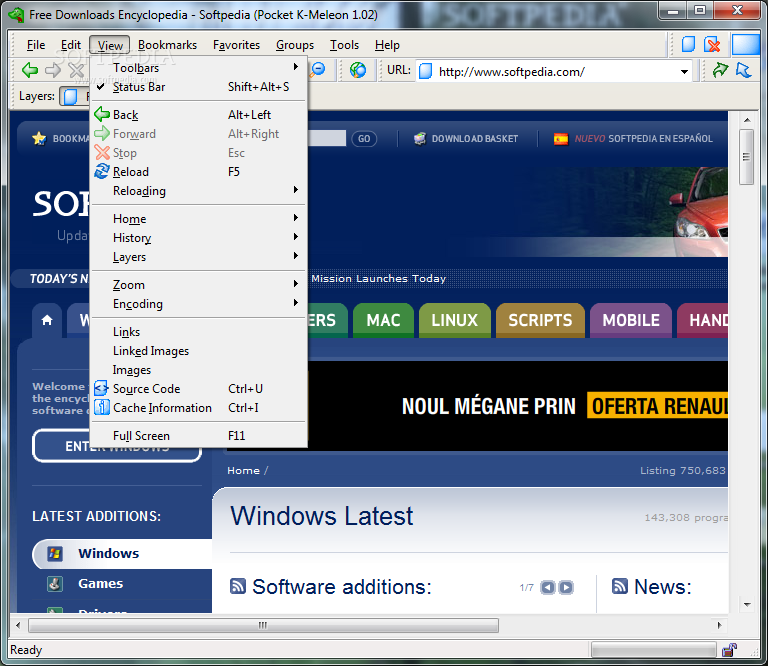Open the Bookmarks menu
Image resolution: width=768 pixels, height=666 pixels.
(168, 45)
